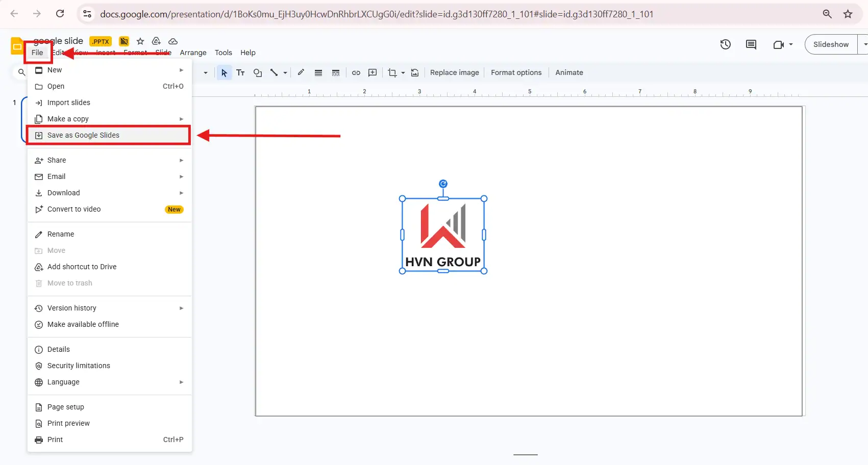Expand the video call dropdown arrow
Image resolution: width=868 pixels, height=465 pixels.
(x=791, y=44)
